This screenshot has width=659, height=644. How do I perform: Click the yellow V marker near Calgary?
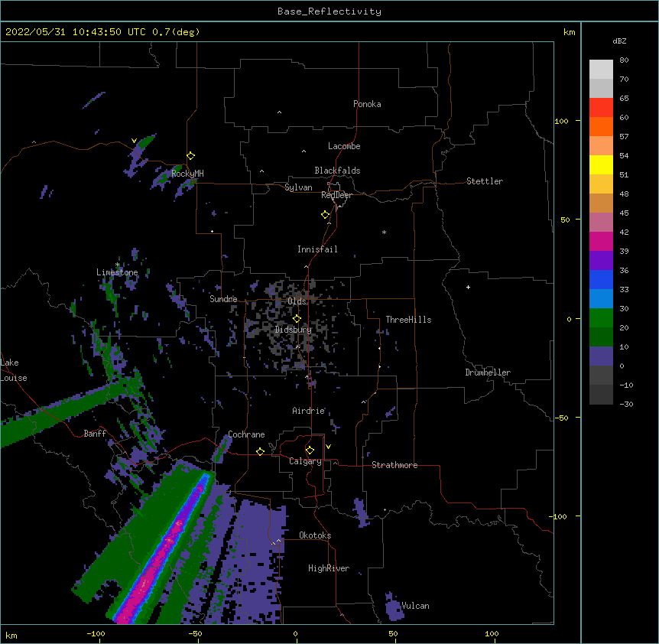pyautogui.click(x=328, y=447)
